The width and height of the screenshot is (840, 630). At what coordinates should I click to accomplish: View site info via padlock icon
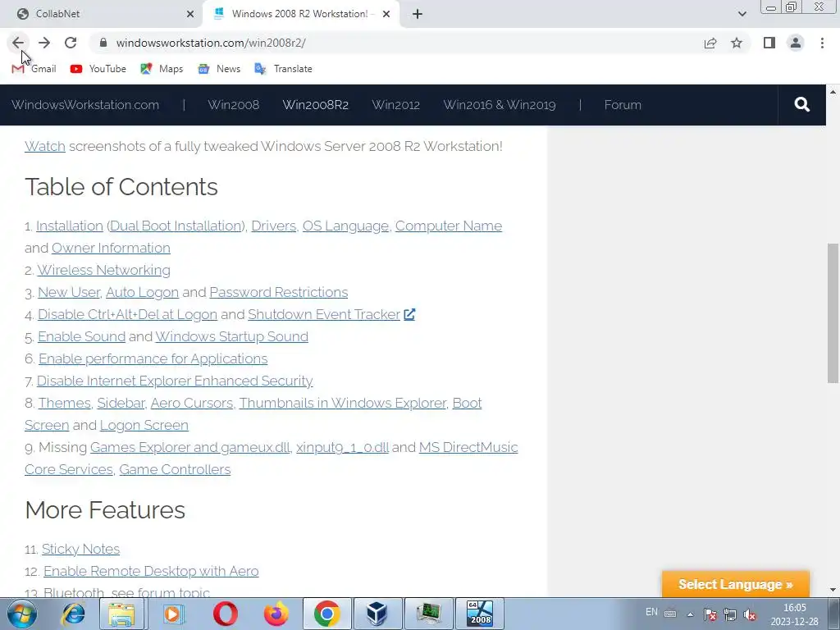pyautogui.click(x=103, y=43)
